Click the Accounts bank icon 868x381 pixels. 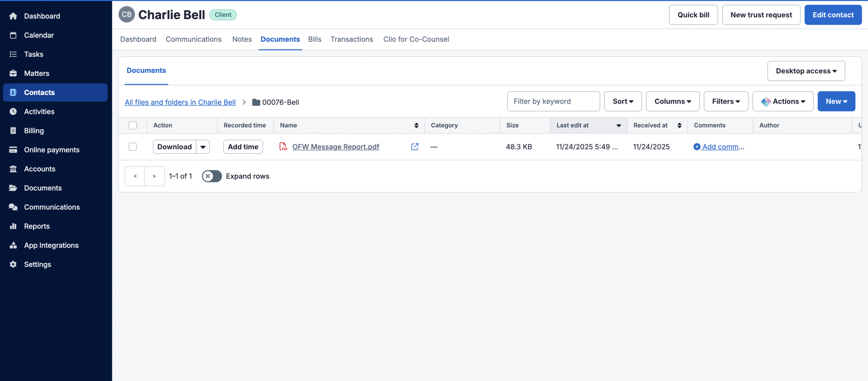click(13, 169)
